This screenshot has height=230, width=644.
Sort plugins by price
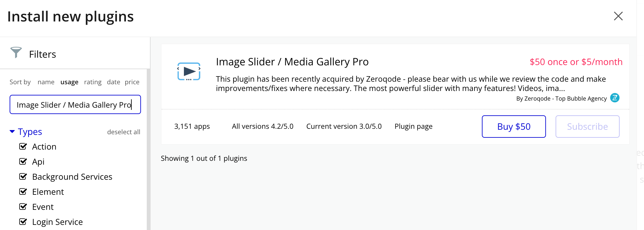coord(132,82)
